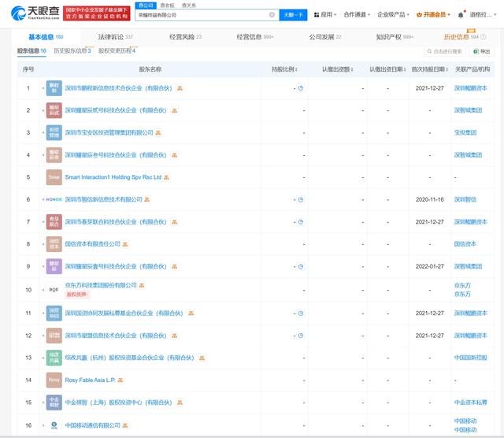Open the 企业级产品 dropdown
The height and width of the screenshot is (438, 504).
(393, 15)
